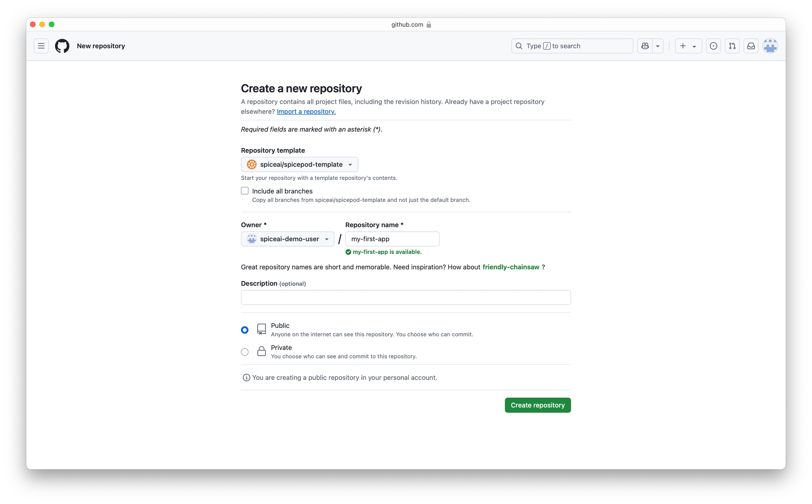The height and width of the screenshot is (504, 812).
Task: Open the spiceai/spicepod-template template dropdown
Action: tap(300, 164)
